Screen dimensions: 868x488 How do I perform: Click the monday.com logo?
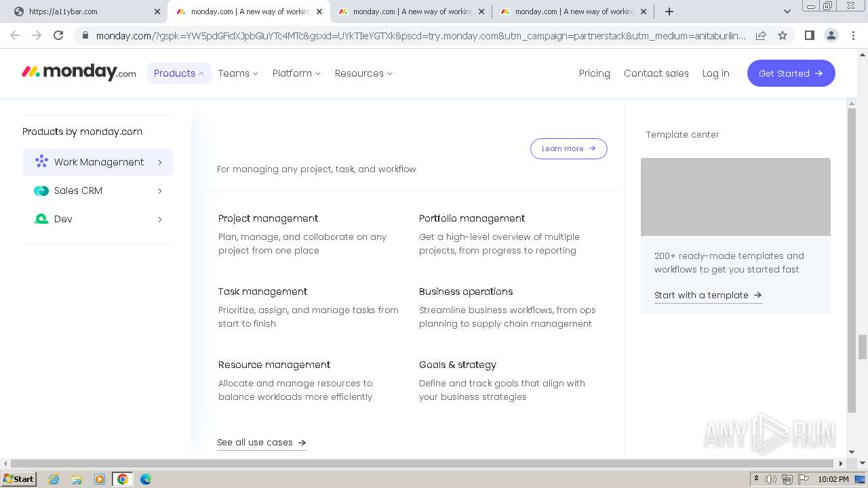click(79, 72)
